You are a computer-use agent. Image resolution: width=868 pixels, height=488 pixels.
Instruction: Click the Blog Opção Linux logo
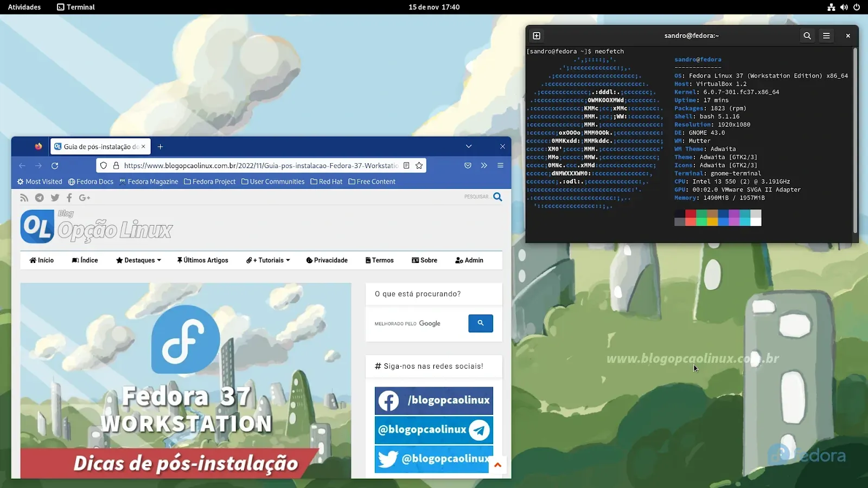[97, 226]
